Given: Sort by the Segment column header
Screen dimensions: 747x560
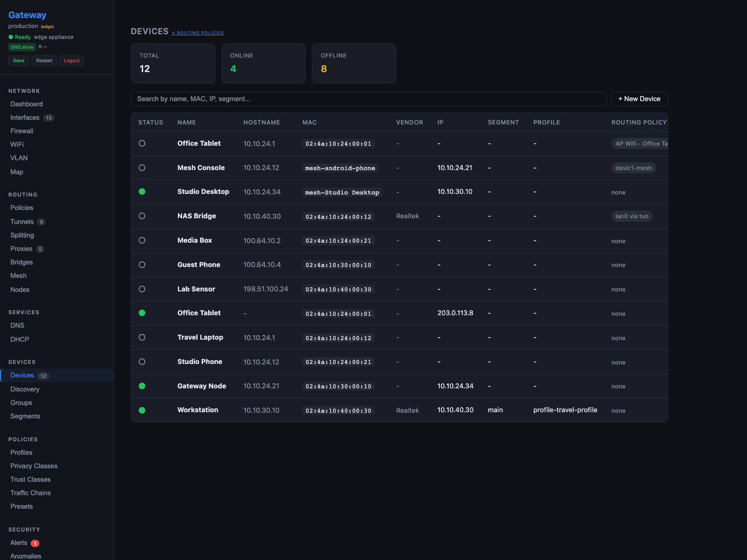Looking at the screenshot, I should pos(503,122).
